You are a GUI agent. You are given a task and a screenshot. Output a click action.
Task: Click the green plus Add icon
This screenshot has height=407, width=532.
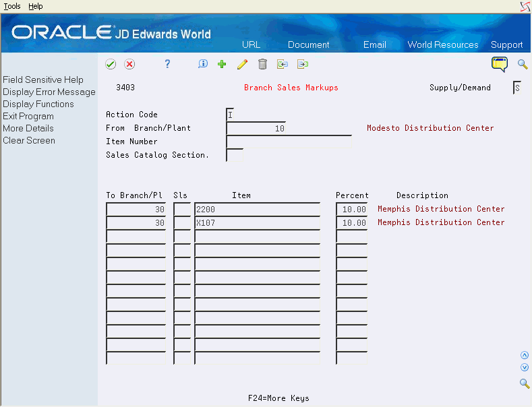pyautogui.click(x=222, y=64)
